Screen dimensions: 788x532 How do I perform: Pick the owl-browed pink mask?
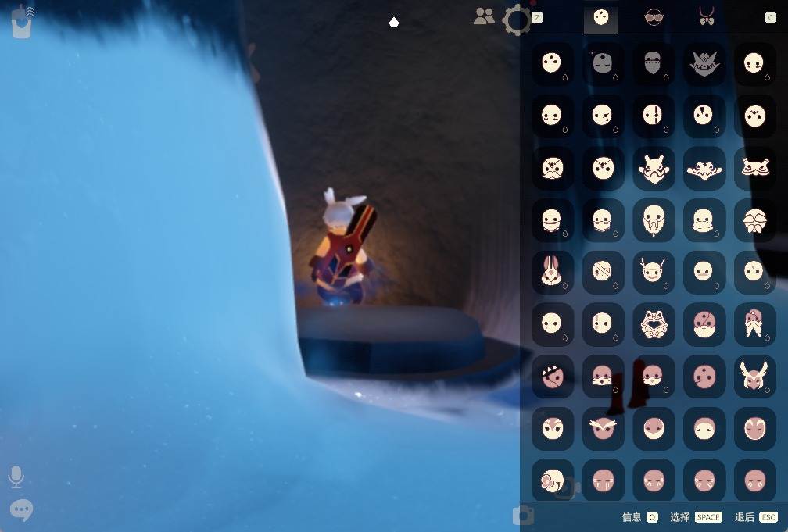[603, 429]
